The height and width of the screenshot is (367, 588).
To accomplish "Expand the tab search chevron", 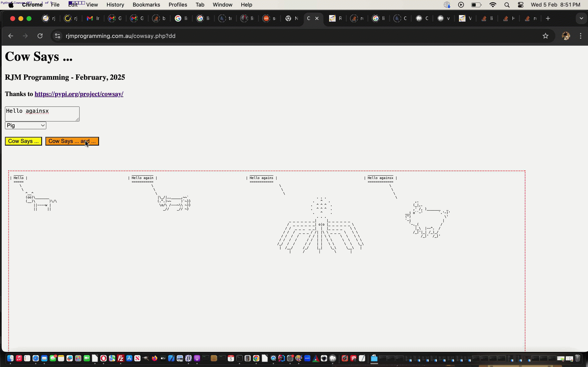I will click(x=581, y=18).
